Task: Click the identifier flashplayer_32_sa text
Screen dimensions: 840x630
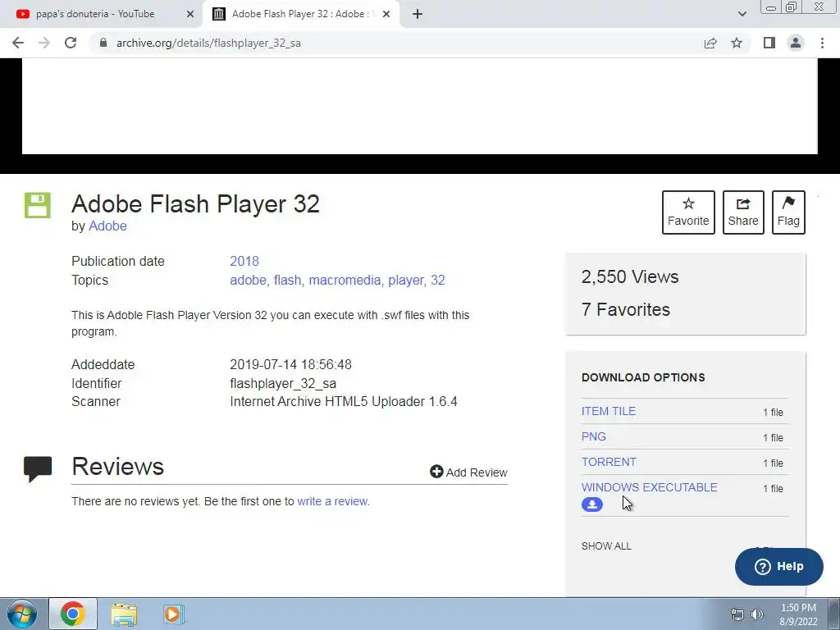Action: (x=283, y=383)
